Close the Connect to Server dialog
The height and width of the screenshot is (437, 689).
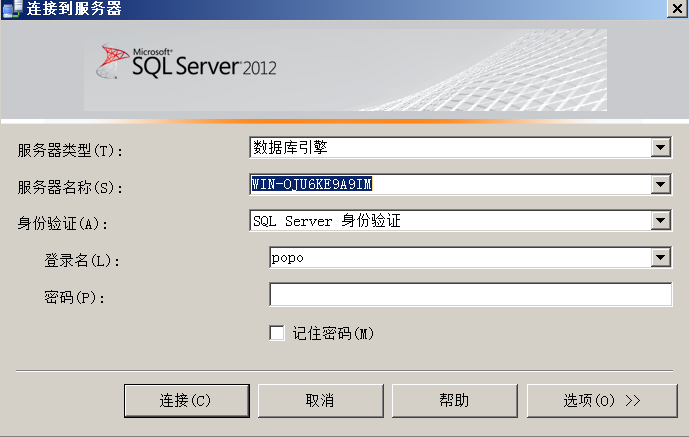(678, 8)
